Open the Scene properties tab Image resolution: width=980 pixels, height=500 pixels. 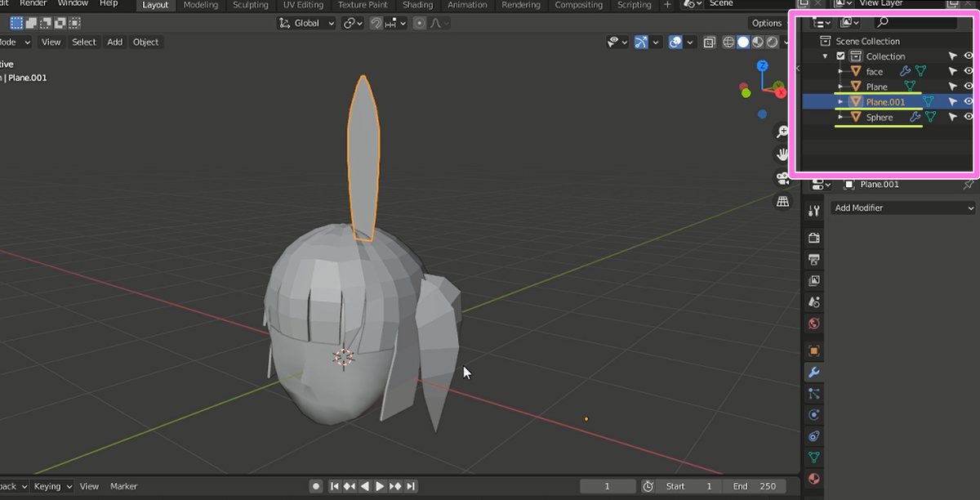pyautogui.click(x=813, y=301)
